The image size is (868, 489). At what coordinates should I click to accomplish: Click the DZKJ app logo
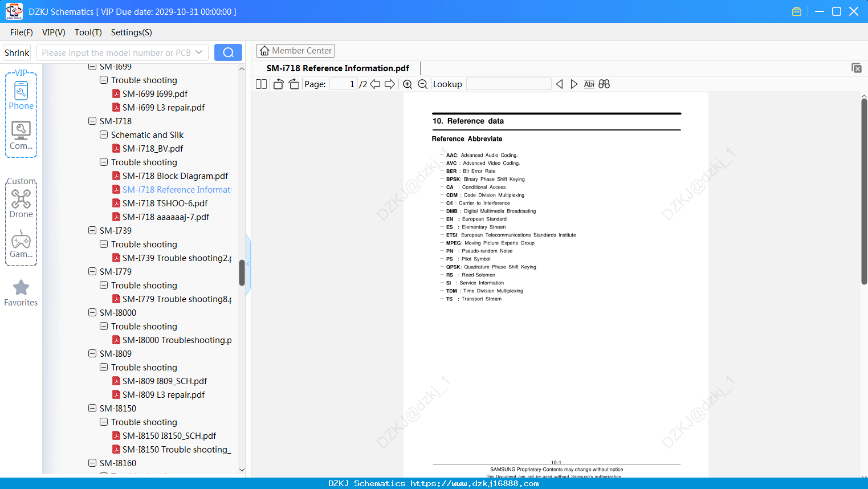coord(14,11)
